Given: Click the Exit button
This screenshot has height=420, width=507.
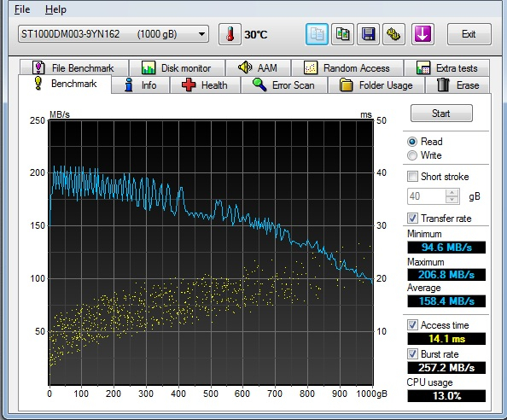Looking at the screenshot, I should [469, 34].
